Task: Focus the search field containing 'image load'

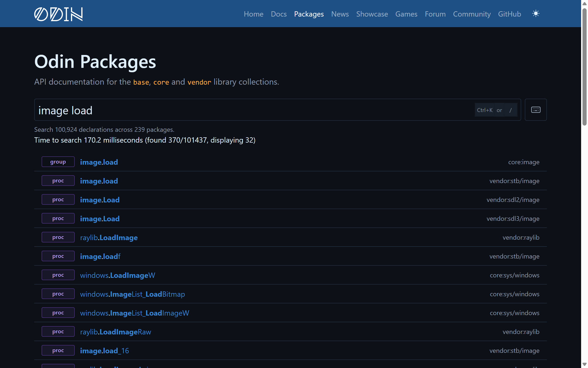Action: point(277,110)
